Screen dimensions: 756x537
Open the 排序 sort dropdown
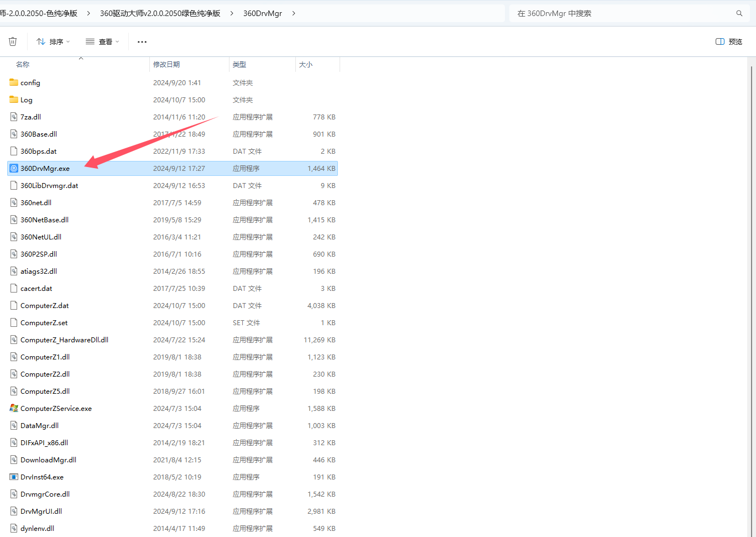53,41
